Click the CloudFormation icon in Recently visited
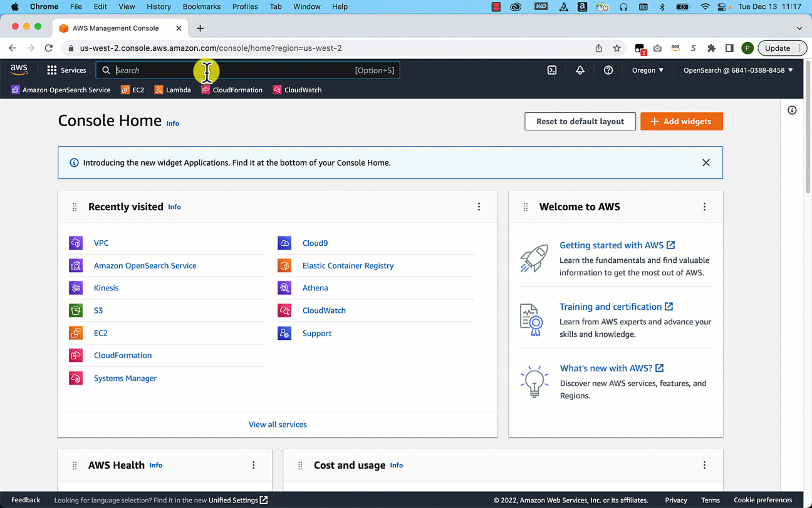This screenshot has width=812, height=508. click(76, 356)
